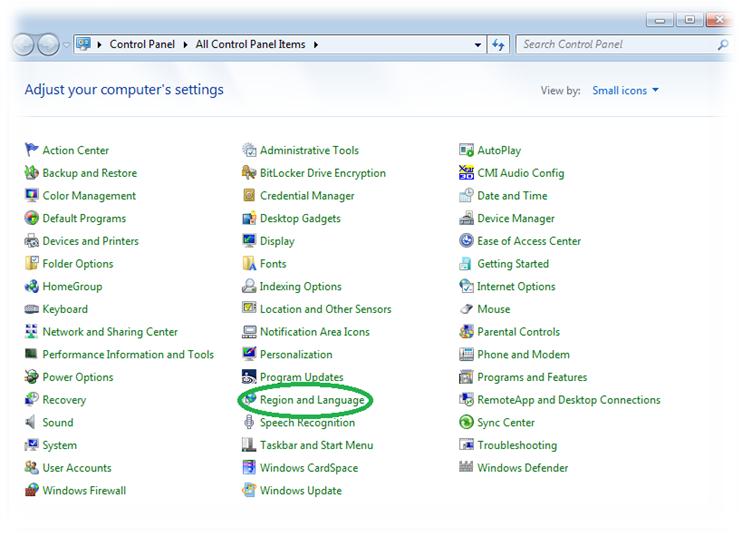Open the Programs and Features link

532,377
